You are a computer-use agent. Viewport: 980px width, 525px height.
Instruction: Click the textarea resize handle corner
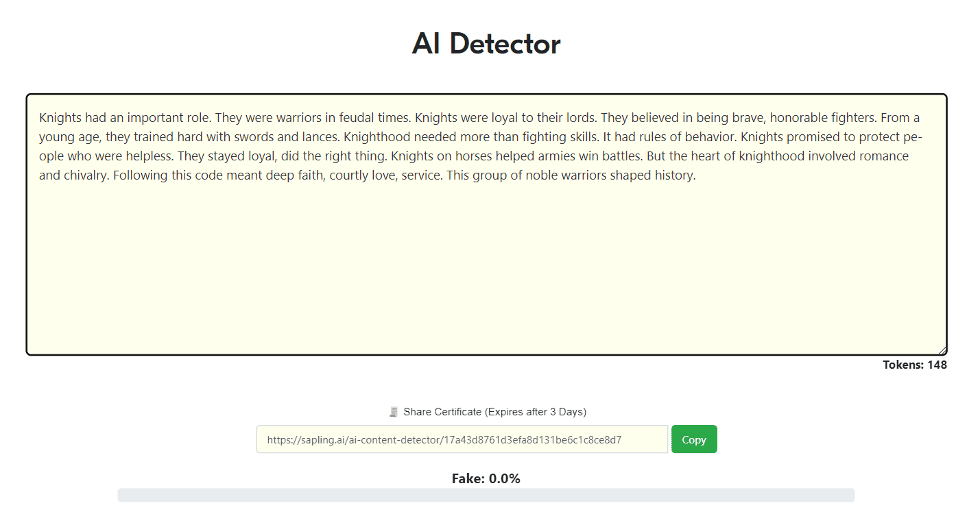coord(942,350)
